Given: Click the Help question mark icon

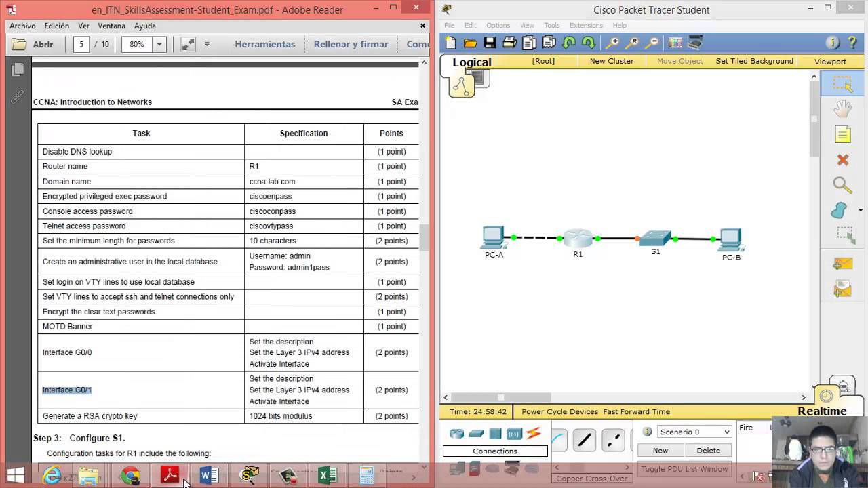Looking at the screenshot, I should coord(852,43).
